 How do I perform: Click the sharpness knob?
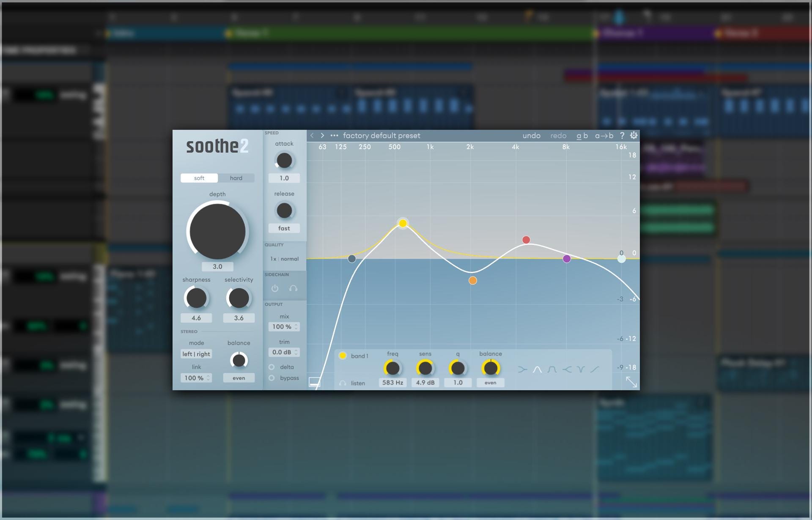[x=196, y=298]
